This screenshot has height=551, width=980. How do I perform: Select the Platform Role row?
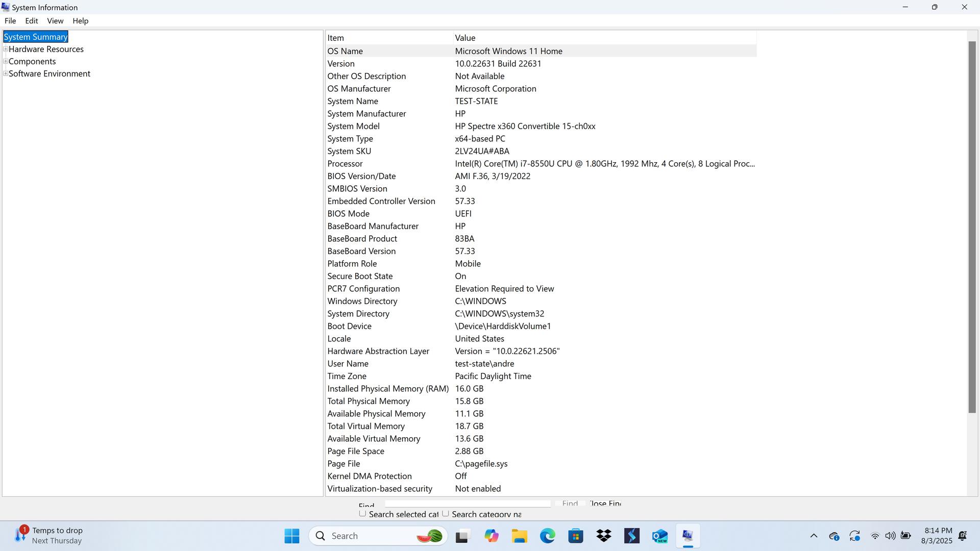(x=541, y=264)
